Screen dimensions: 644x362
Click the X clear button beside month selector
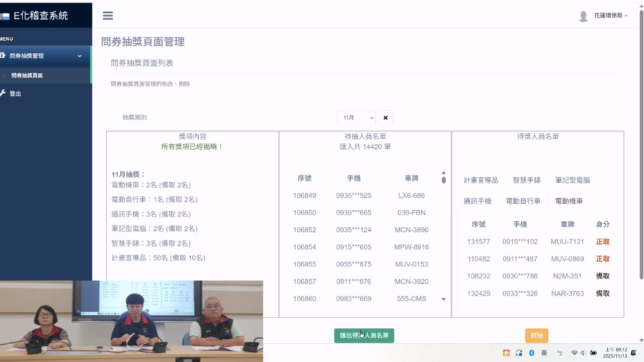pyautogui.click(x=385, y=118)
